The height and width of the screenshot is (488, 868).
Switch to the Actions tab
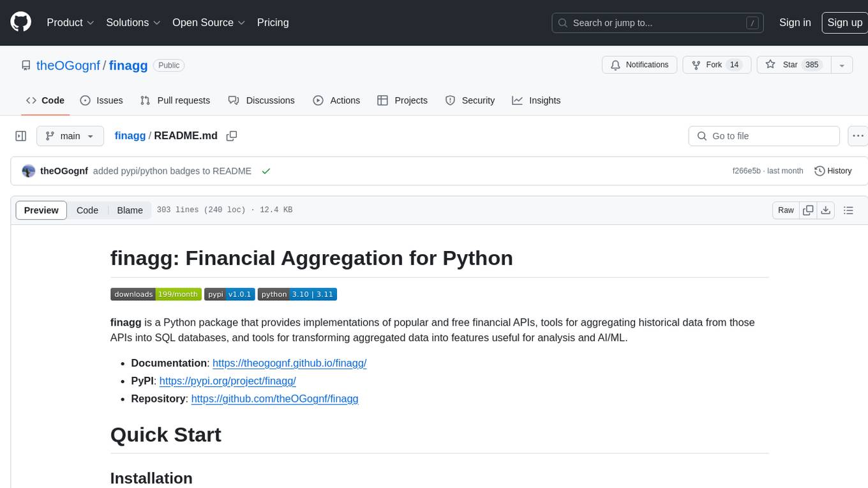(x=336, y=100)
